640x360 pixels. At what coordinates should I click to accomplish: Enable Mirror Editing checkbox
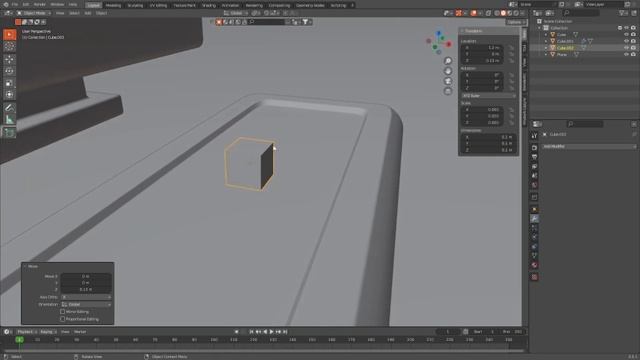tap(62, 312)
